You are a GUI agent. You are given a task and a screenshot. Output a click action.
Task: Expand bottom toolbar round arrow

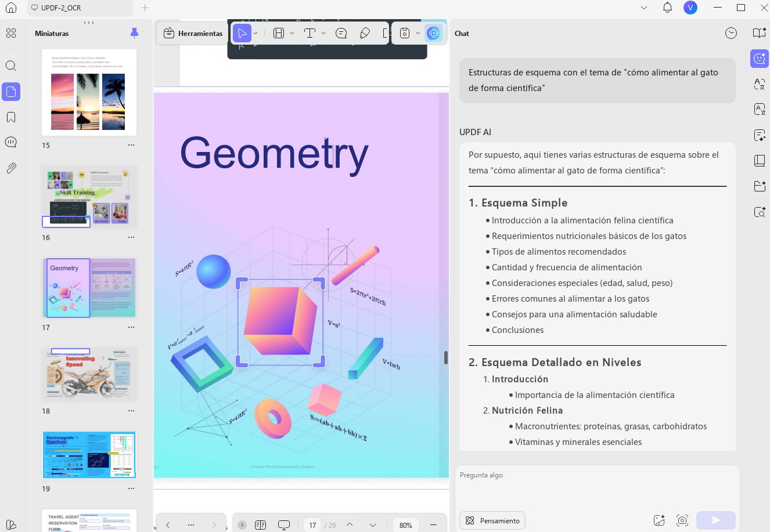(x=242, y=525)
